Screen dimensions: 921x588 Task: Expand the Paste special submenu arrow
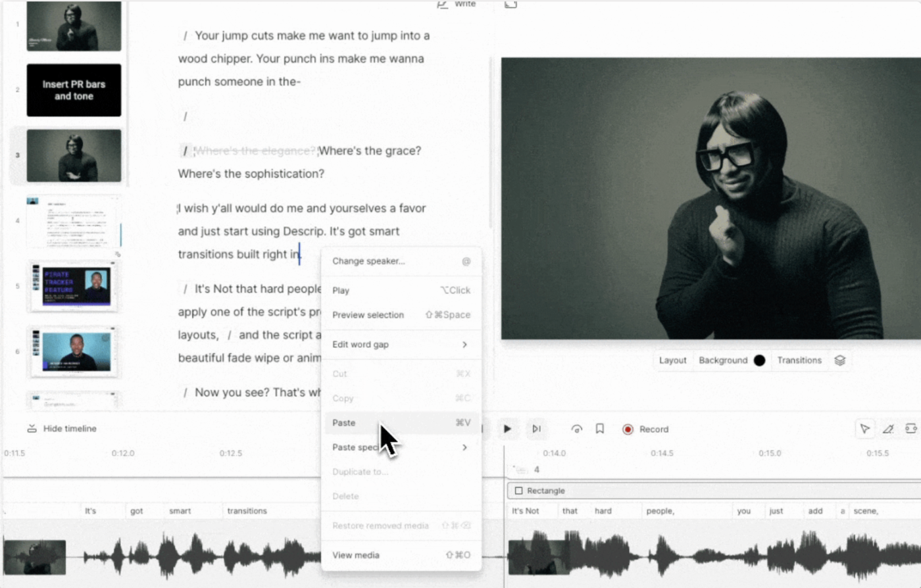pos(464,447)
